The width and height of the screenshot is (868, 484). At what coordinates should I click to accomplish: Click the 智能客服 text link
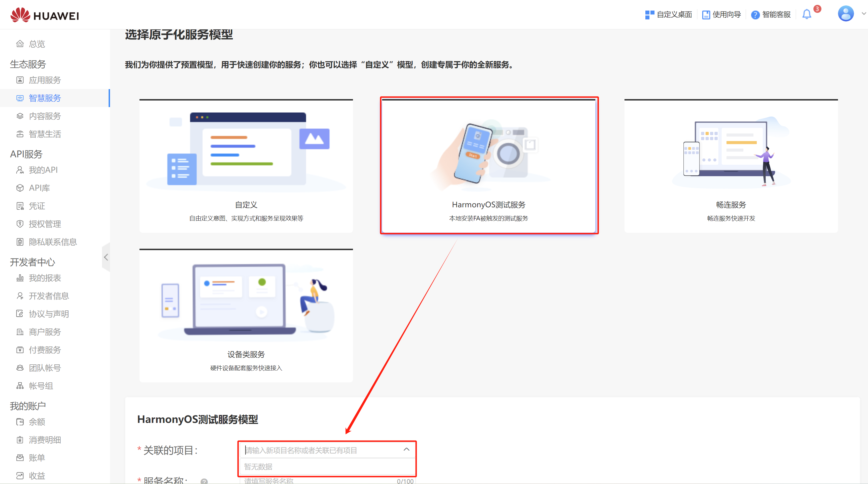click(776, 15)
